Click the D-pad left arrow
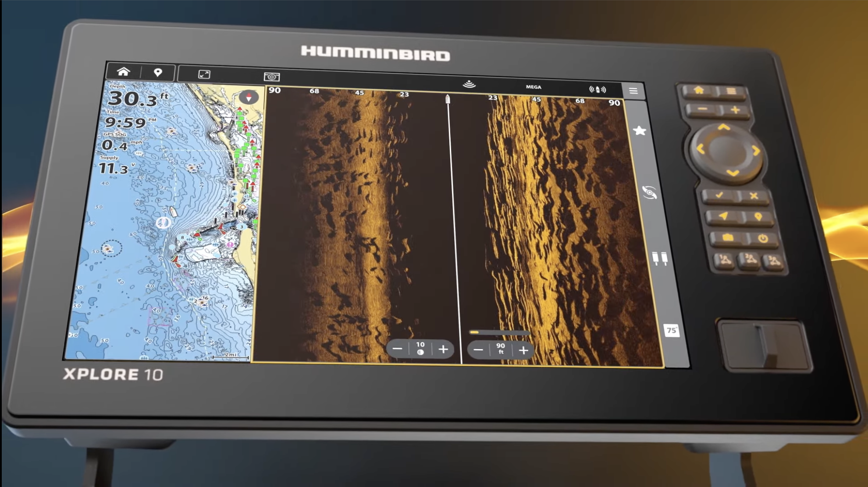The height and width of the screenshot is (487, 868). pos(700,149)
